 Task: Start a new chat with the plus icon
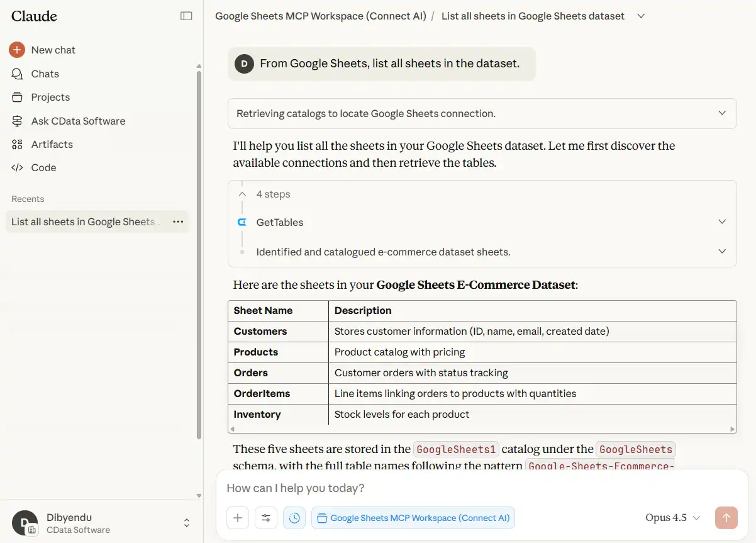click(x=17, y=50)
